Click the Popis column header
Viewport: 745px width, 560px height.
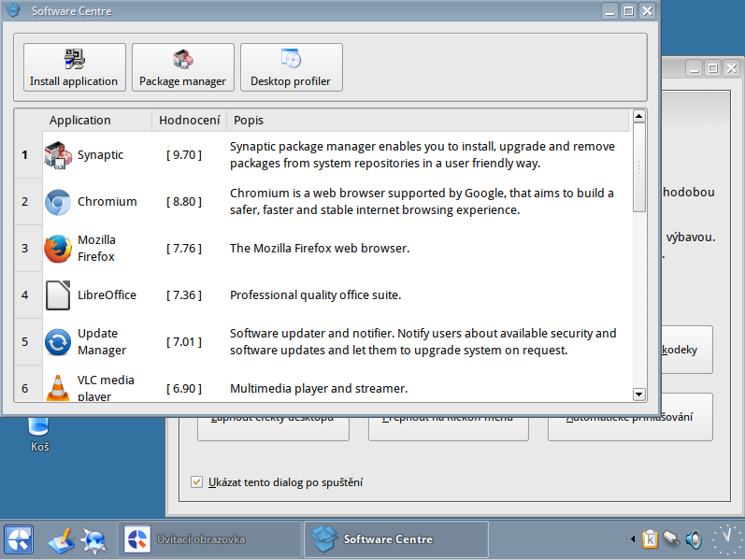(x=427, y=121)
